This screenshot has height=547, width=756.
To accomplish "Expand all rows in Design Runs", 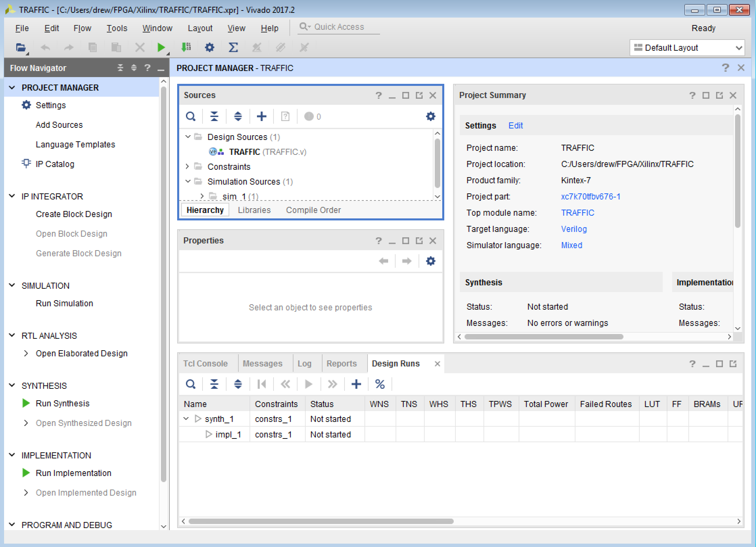I will [x=238, y=384].
